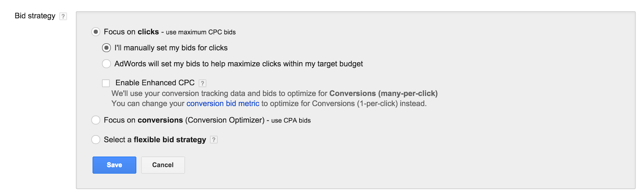Choose I'll manually set my bids radio
This screenshot has width=644, height=195.
point(106,48)
